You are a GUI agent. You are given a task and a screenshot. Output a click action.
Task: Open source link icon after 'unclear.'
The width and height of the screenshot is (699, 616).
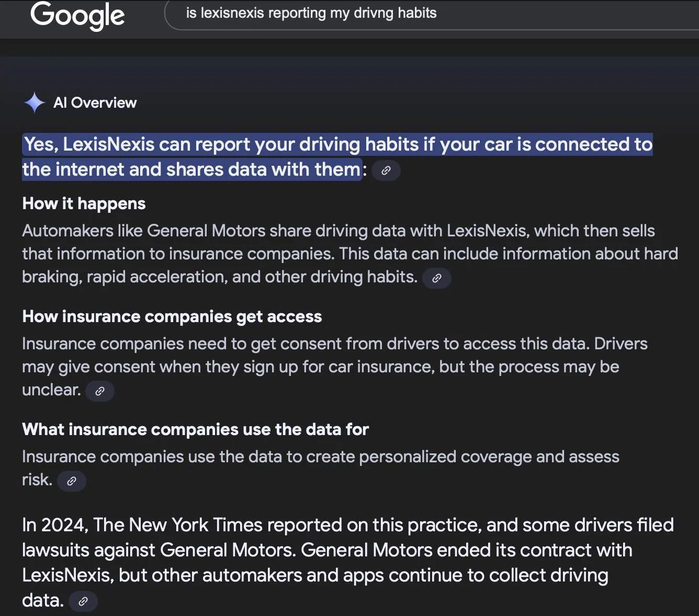click(100, 391)
